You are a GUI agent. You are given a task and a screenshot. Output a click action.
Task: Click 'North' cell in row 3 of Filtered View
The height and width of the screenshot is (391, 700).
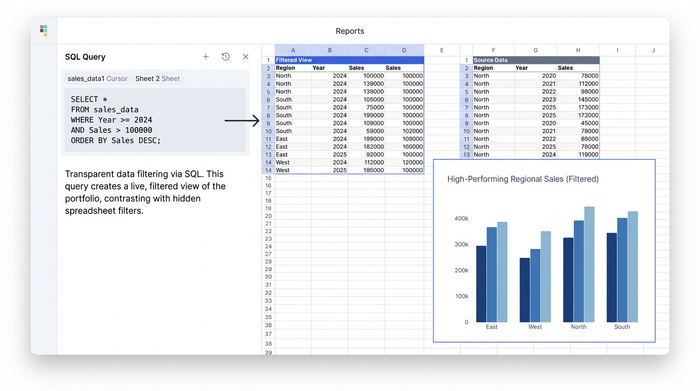(293, 76)
